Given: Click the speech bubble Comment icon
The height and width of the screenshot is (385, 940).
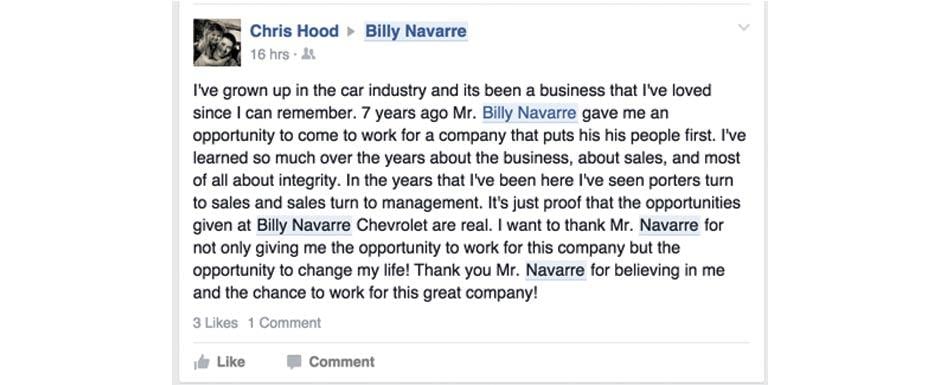Looking at the screenshot, I should click(294, 362).
